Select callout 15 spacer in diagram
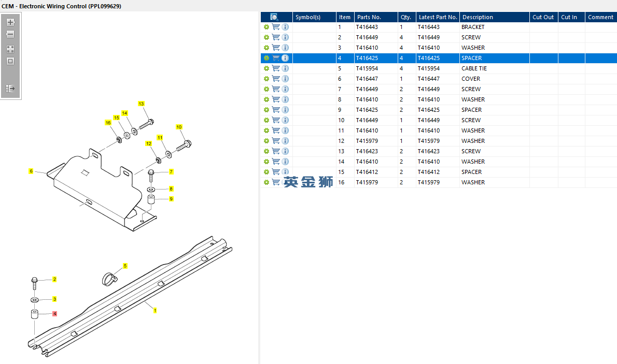 pyautogui.click(x=117, y=118)
